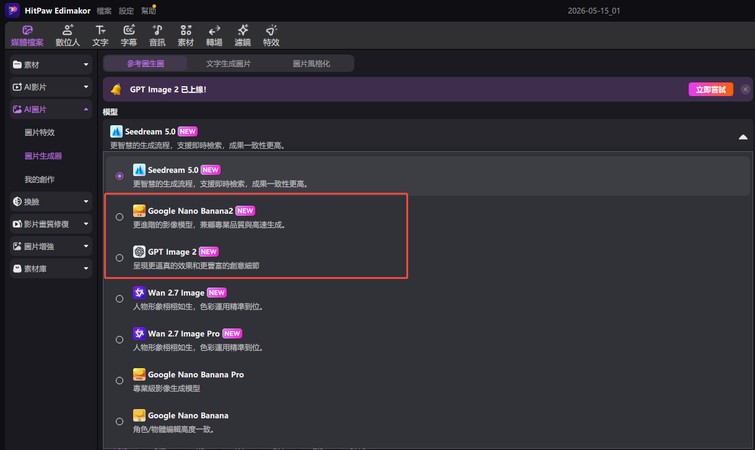
Task: Expand the 圖片增強 sidebar section arrow
Action: 86,246
